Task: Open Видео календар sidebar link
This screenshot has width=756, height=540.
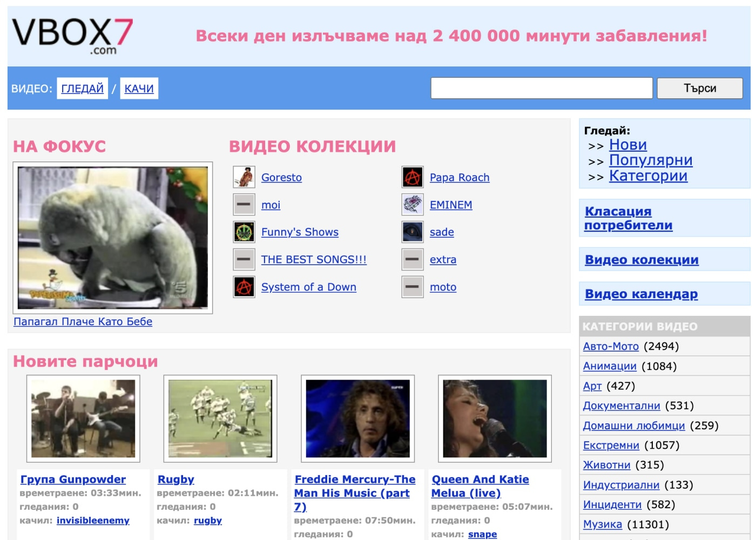Action: [x=641, y=294]
